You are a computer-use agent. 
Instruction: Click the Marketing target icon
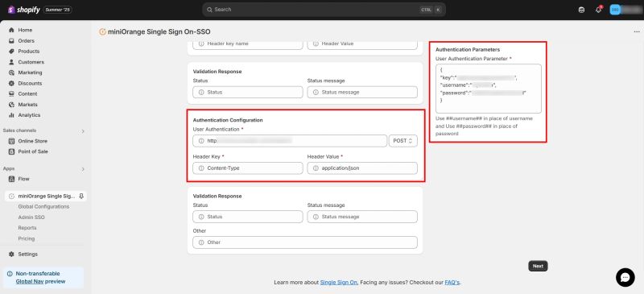pos(11,72)
